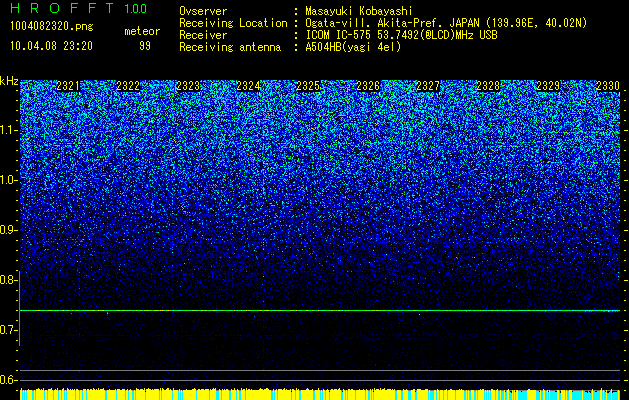Click the green carrier signal line near 0.74 kHz

320,311
